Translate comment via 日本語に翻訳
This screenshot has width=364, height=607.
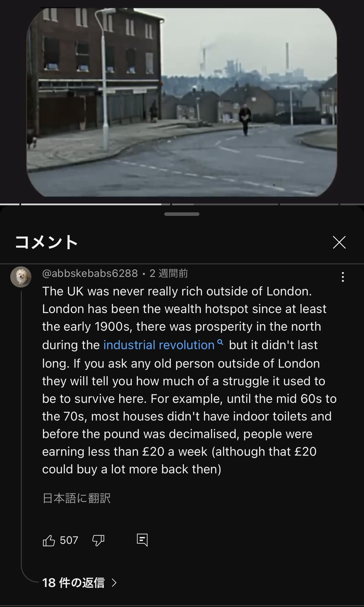point(76,498)
